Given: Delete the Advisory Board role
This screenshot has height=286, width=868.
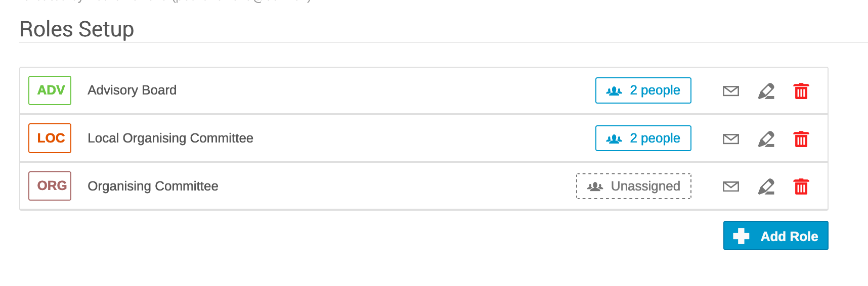Looking at the screenshot, I should click(x=801, y=91).
